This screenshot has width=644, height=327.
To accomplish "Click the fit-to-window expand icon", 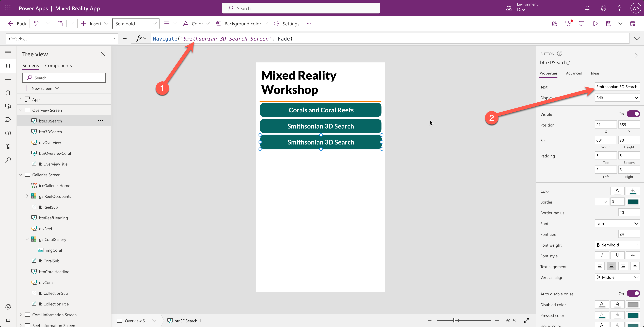I will pos(527,320).
